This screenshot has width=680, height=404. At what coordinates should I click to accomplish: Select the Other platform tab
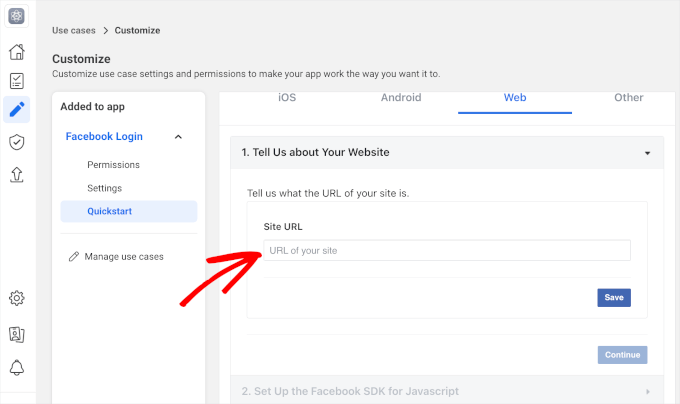(x=629, y=98)
